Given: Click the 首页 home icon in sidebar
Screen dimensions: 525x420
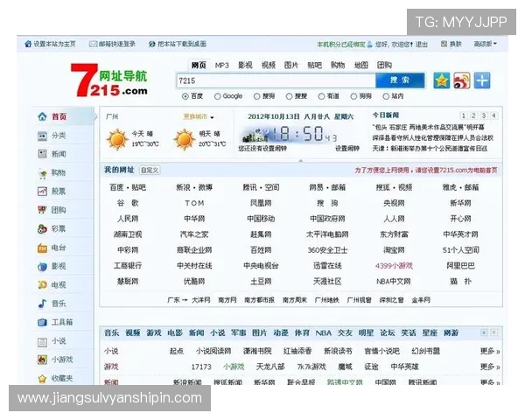Looking at the screenshot, I should point(42,116).
